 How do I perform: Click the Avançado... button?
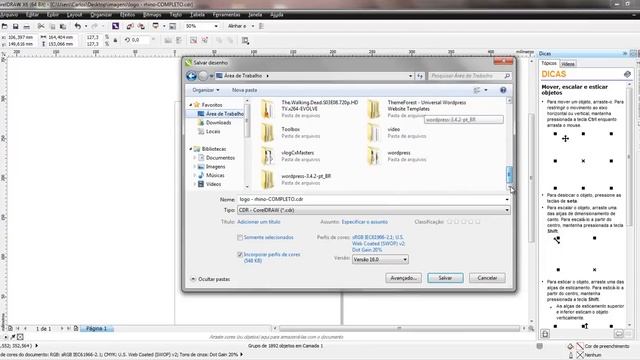point(403,278)
